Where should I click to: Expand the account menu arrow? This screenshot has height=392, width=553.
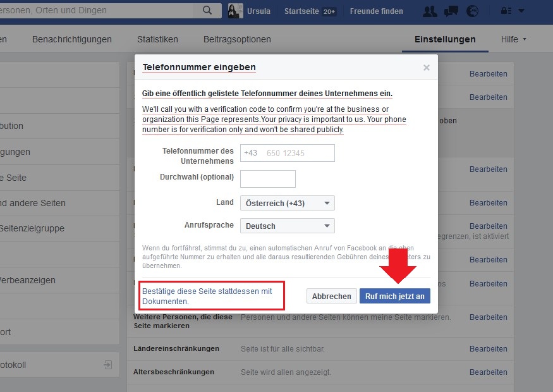pyautogui.click(x=521, y=11)
